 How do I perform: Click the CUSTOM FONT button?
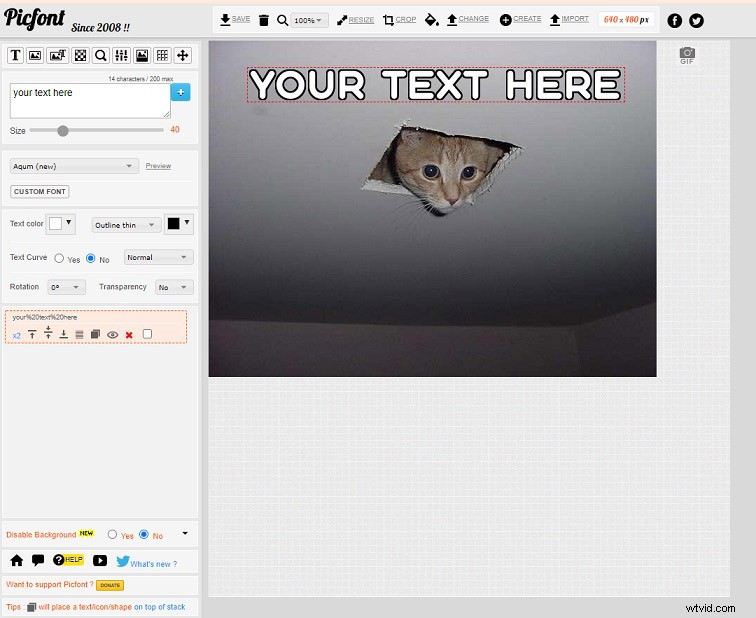pos(40,192)
